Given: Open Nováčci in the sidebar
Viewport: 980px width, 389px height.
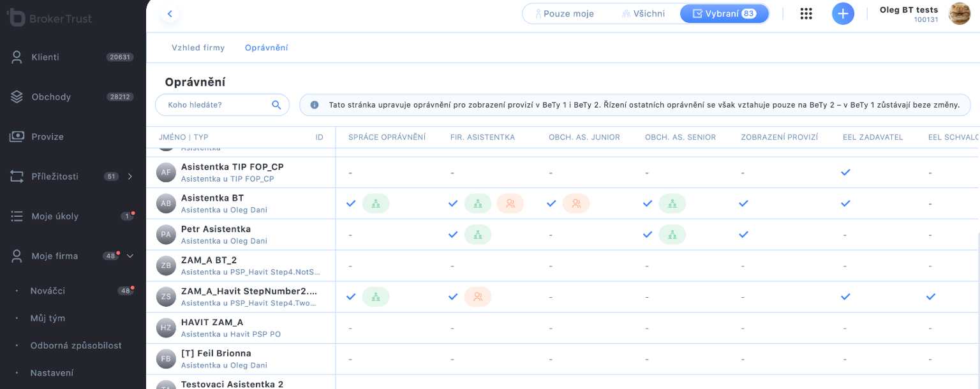Looking at the screenshot, I should [x=48, y=291].
